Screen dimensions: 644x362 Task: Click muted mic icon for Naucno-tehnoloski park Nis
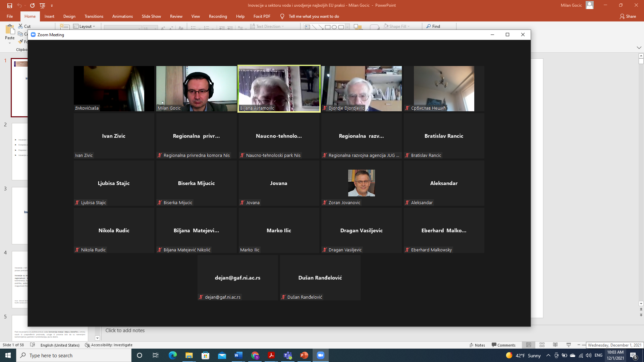(242, 156)
